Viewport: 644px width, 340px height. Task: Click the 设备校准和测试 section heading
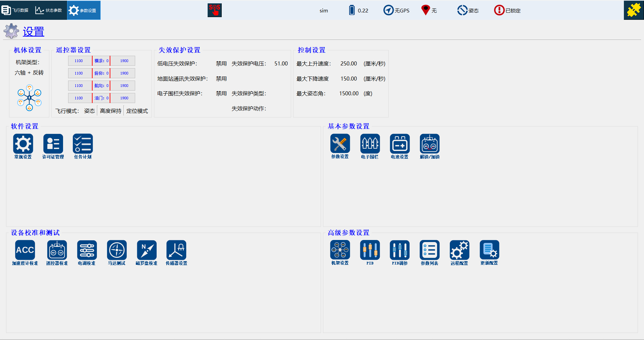tap(35, 233)
